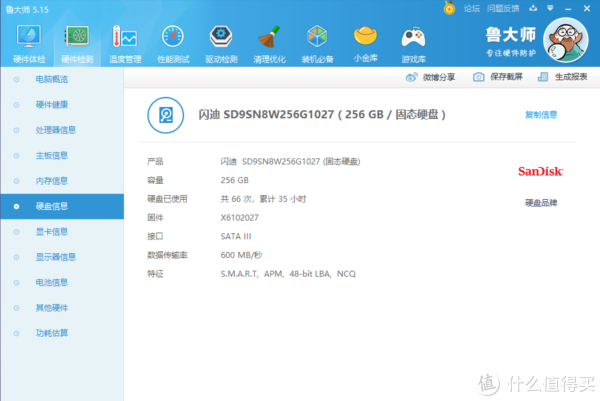Select 显示器信息 in sidebar
The height and width of the screenshot is (401, 600).
click(x=62, y=257)
